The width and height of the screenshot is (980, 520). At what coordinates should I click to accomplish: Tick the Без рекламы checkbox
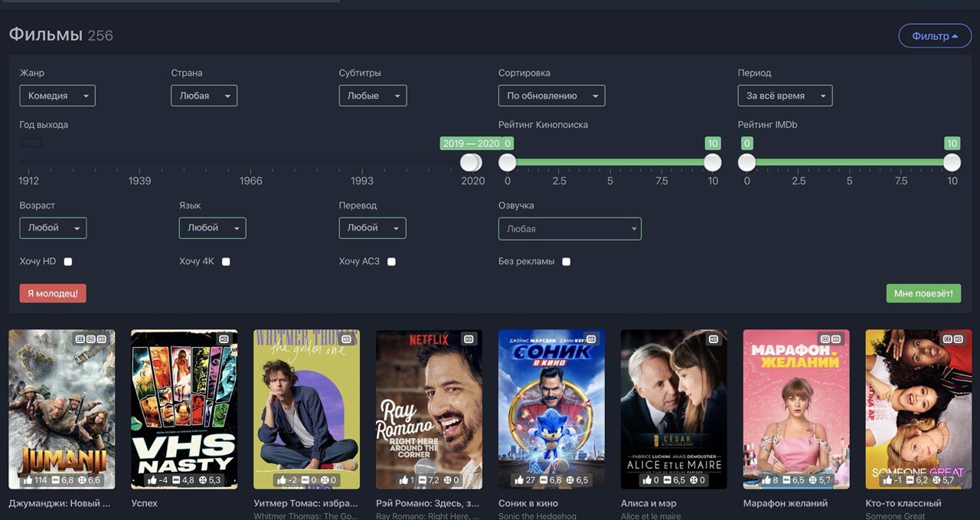tap(567, 262)
